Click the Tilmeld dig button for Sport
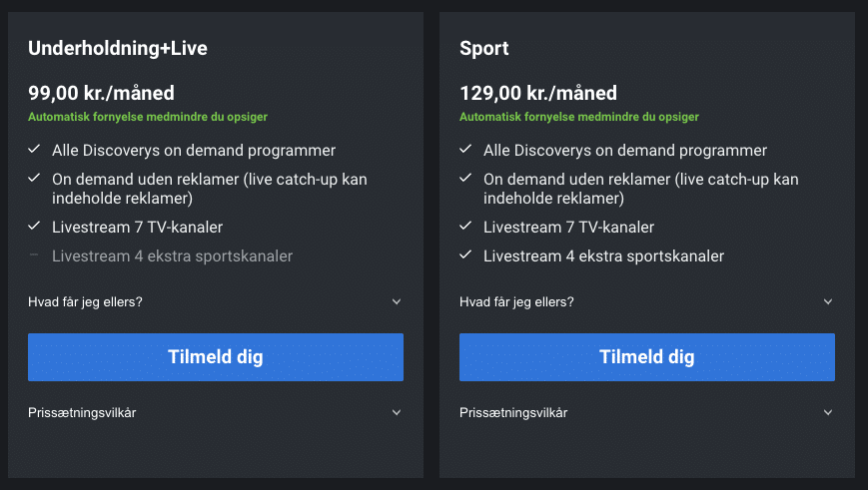 coord(646,356)
